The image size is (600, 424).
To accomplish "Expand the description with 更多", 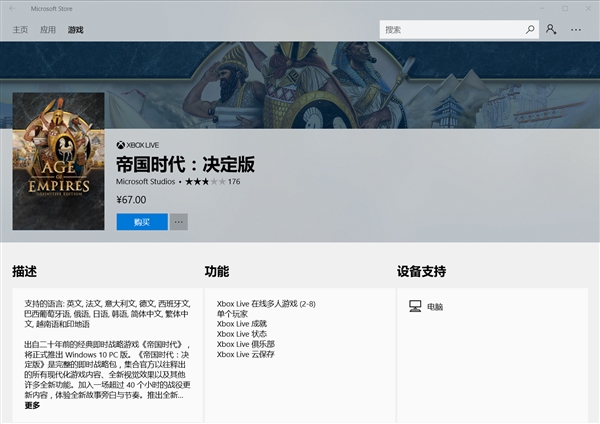I will click(x=32, y=405).
